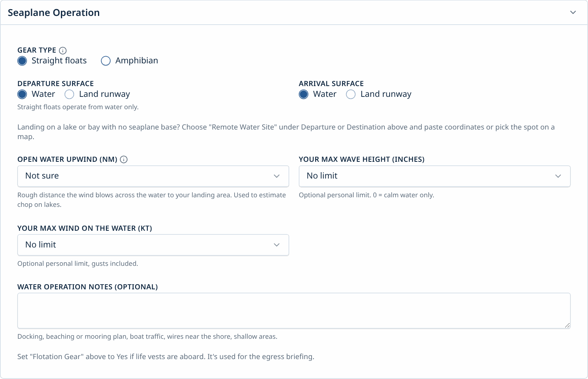This screenshot has height=379, width=588.
Task: Click the 'Rough distance the wind blows' hint
Action: pyautogui.click(x=152, y=200)
